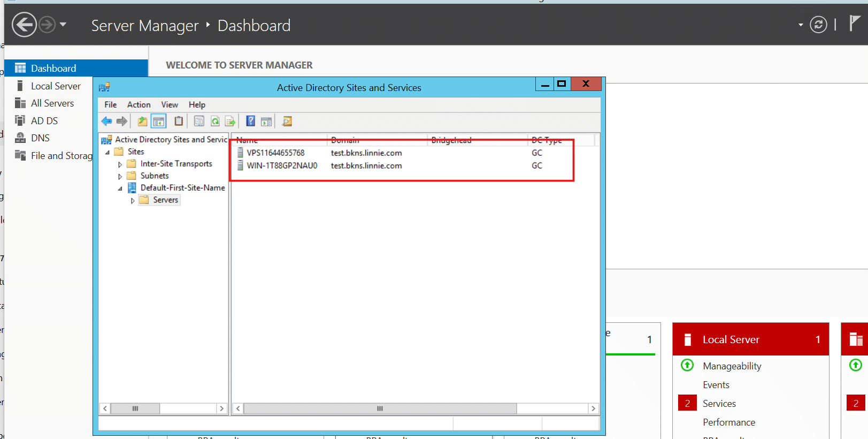Click the Default-First-Site-Name site icon
Viewport: 868px width, 439px height.
[x=132, y=188]
